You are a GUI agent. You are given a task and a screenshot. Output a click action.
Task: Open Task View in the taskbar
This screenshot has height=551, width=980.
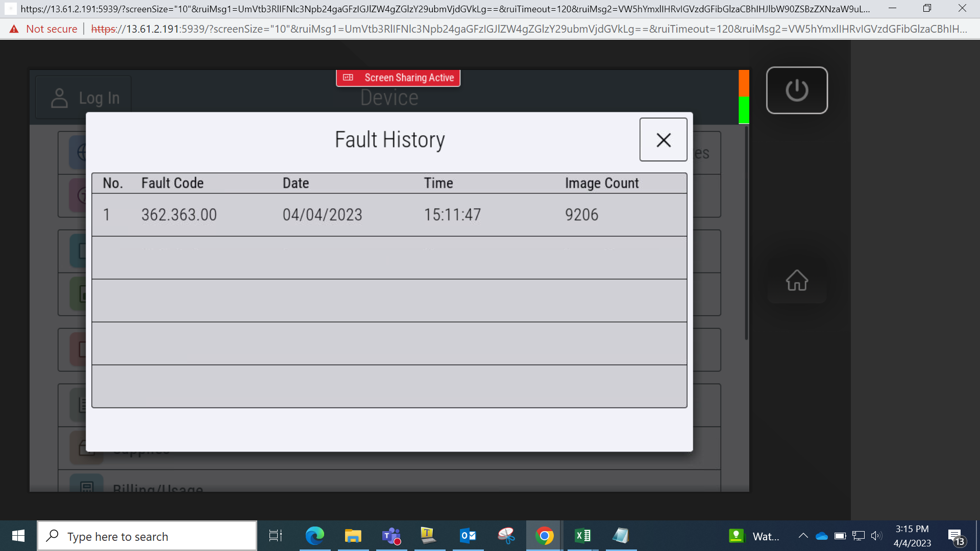(x=276, y=536)
